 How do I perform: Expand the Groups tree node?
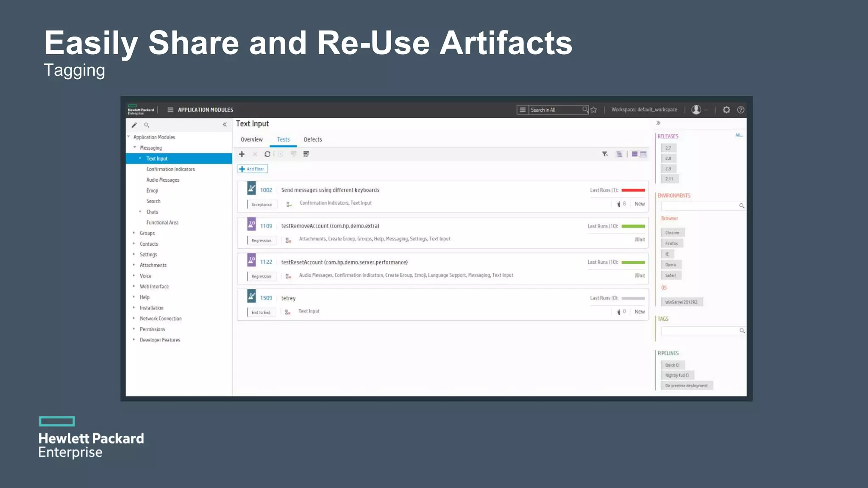point(134,233)
